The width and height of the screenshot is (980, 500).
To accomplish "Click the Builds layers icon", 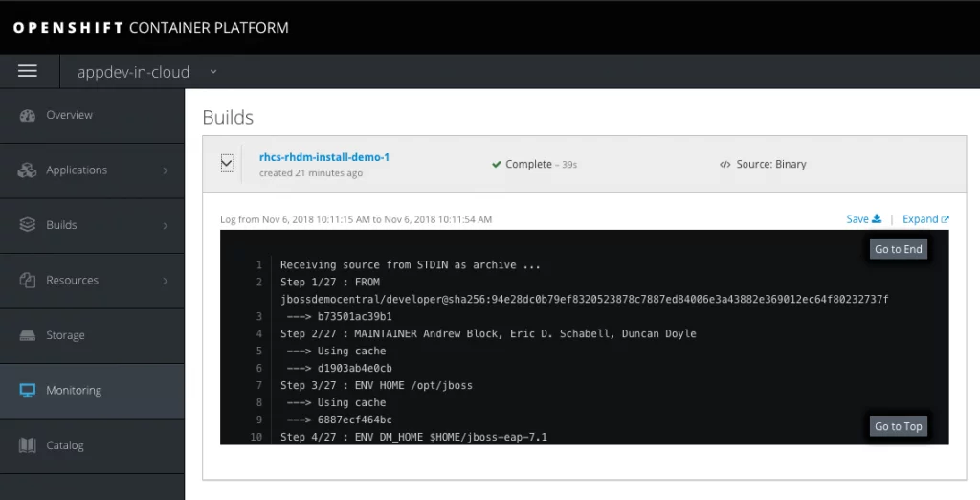I will pos(28,225).
